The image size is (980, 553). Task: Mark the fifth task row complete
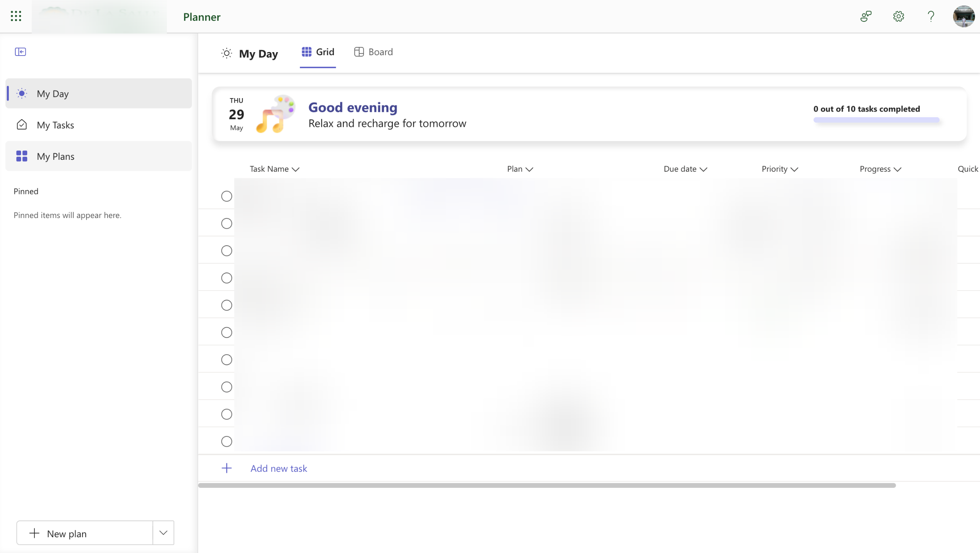[226, 305]
